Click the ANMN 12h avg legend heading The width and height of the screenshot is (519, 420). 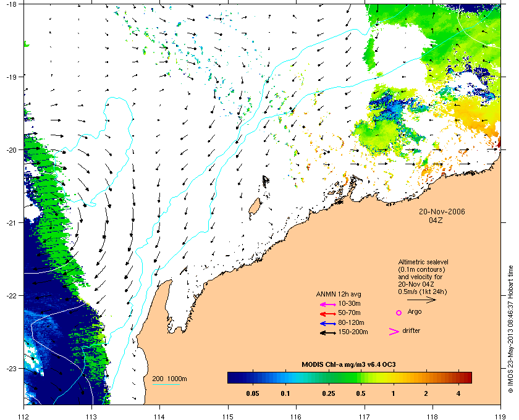339,294
